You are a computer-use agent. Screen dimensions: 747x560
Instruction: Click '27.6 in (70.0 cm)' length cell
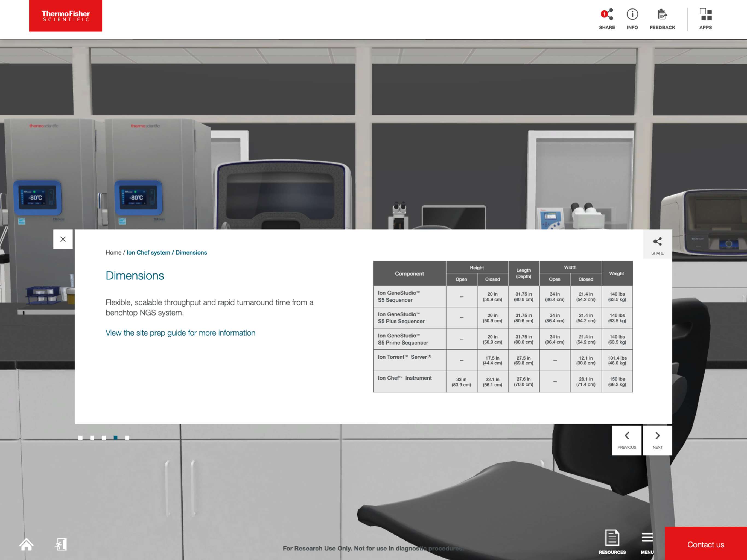pyautogui.click(x=523, y=382)
